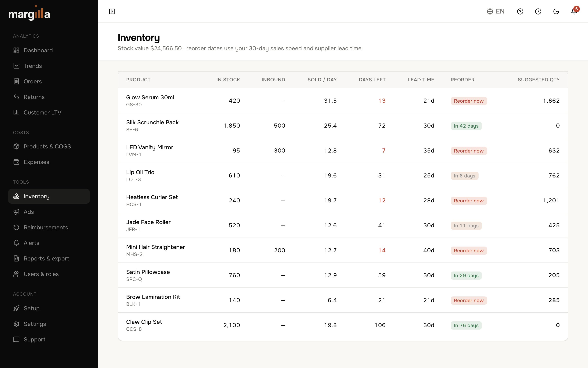
Task: Click In 6 days badge for Lip Oil Trio
Action: [x=464, y=176]
